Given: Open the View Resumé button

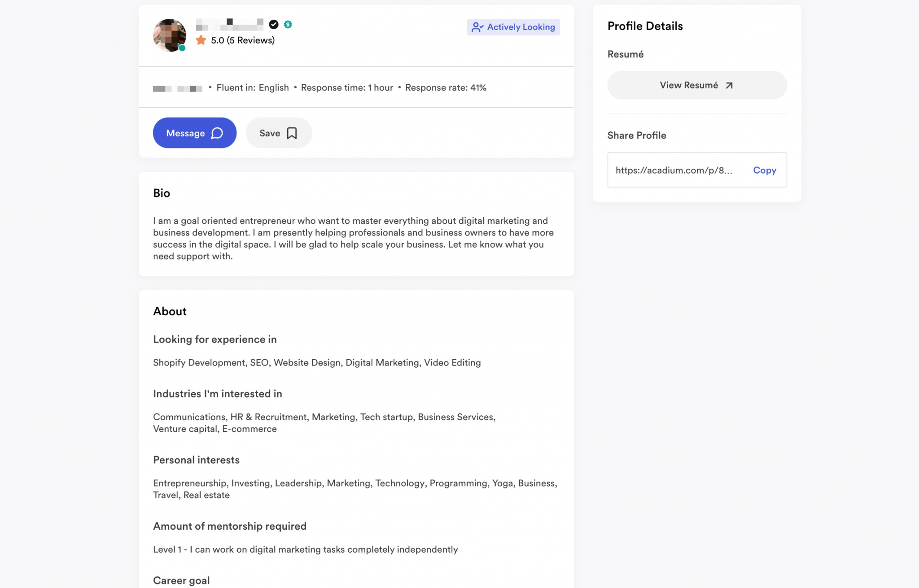Looking at the screenshot, I should [x=696, y=85].
